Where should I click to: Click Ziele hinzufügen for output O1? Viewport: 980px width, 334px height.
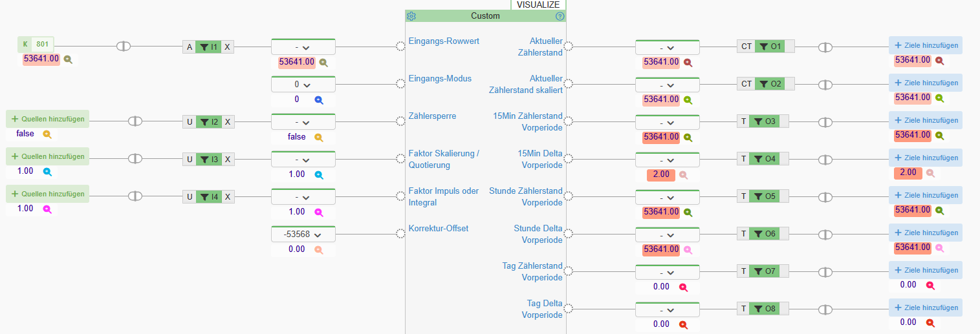[x=925, y=45]
